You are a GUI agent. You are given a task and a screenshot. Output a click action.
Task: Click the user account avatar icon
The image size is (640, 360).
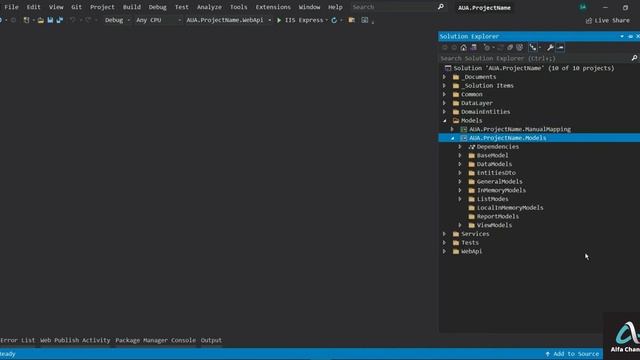[583, 7]
